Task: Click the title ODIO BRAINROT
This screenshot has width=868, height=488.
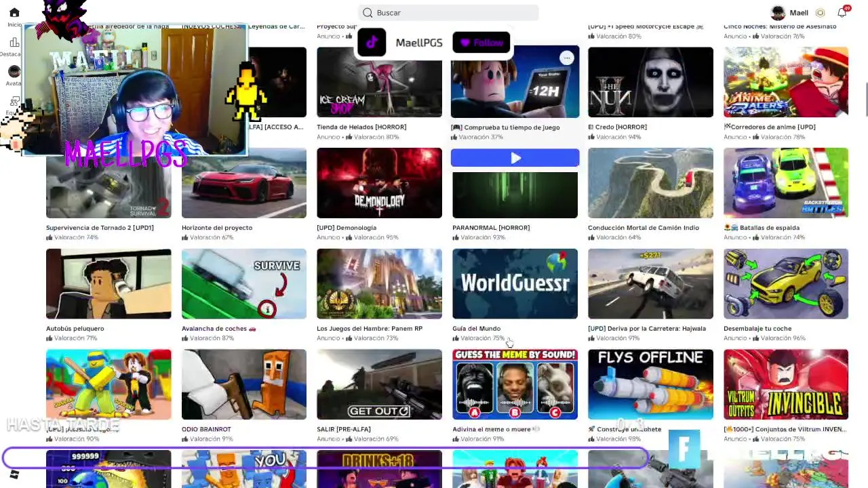Action: (206, 429)
